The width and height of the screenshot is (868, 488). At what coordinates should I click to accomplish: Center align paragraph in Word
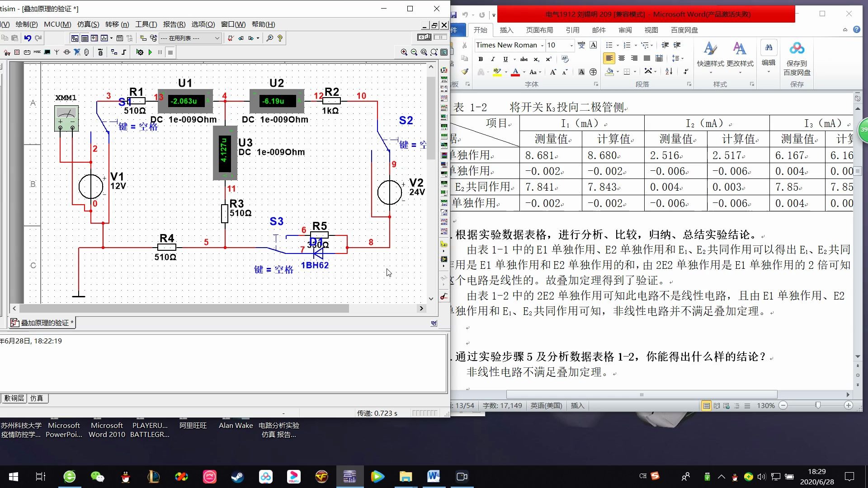tap(622, 58)
